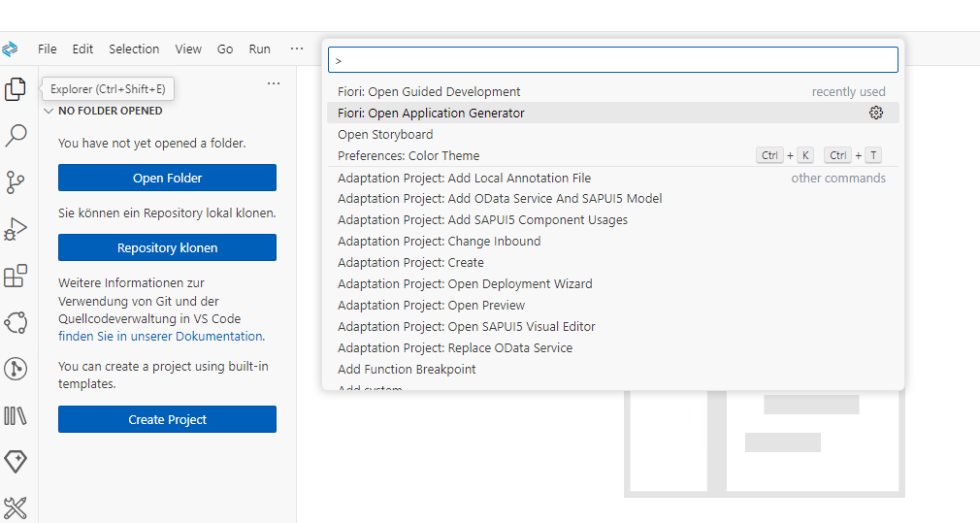Open the Run menu
The height and width of the screenshot is (523, 980).
[x=259, y=49]
